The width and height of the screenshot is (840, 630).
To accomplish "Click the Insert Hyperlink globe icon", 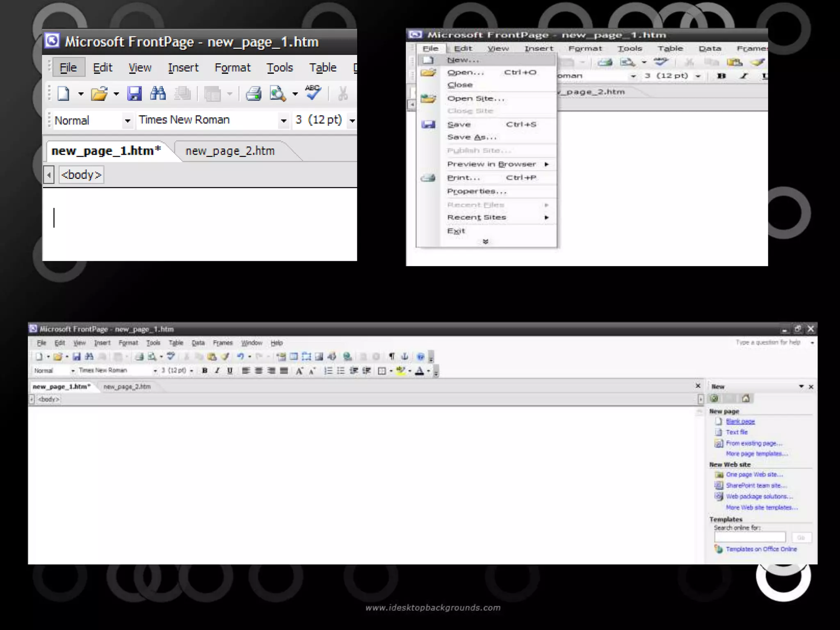I will [347, 356].
